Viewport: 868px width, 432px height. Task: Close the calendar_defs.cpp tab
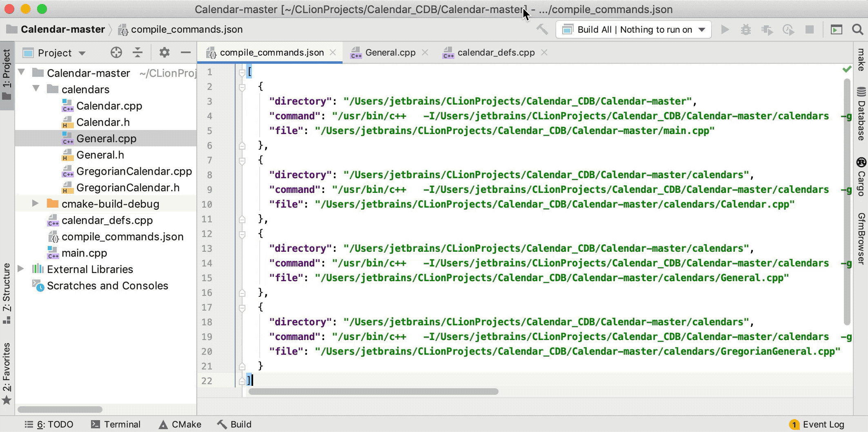tap(544, 52)
